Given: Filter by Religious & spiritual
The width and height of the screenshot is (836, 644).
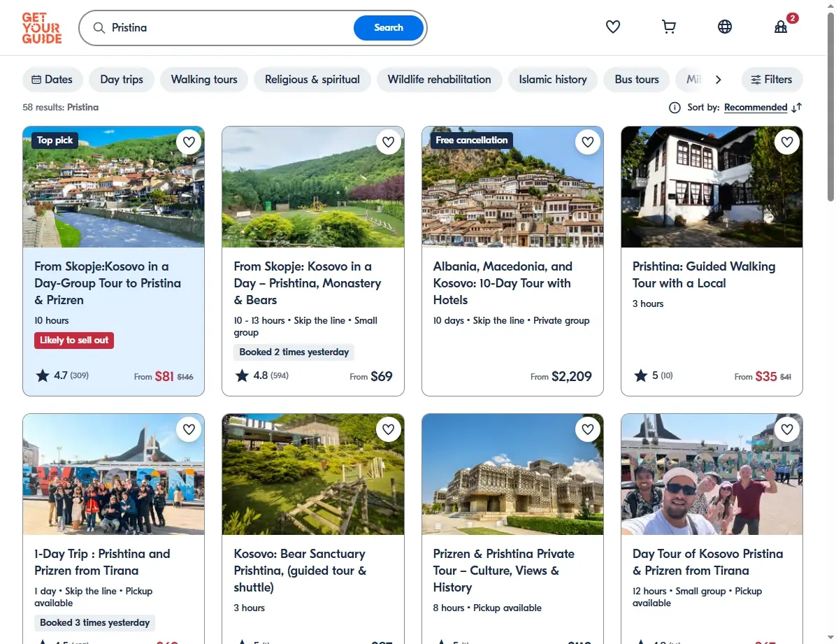Looking at the screenshot, I should [x=312, y=80].
